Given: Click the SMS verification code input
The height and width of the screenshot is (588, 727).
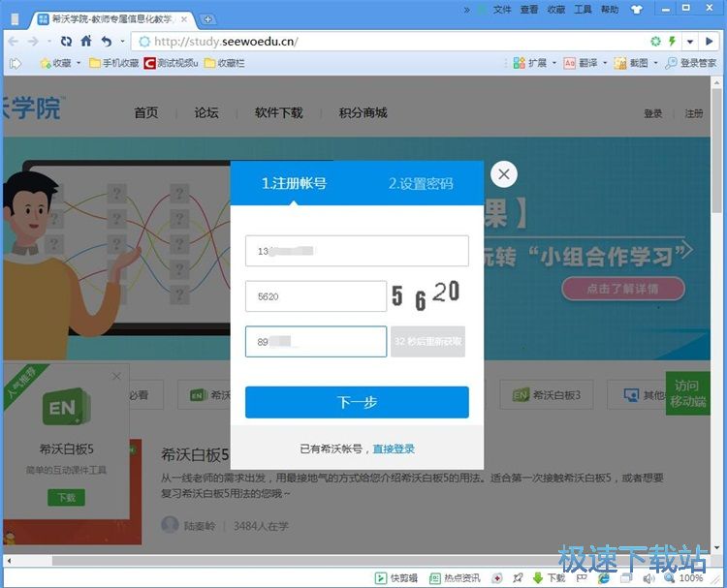Looking at the screenshot, I should [x=316, y=342].
